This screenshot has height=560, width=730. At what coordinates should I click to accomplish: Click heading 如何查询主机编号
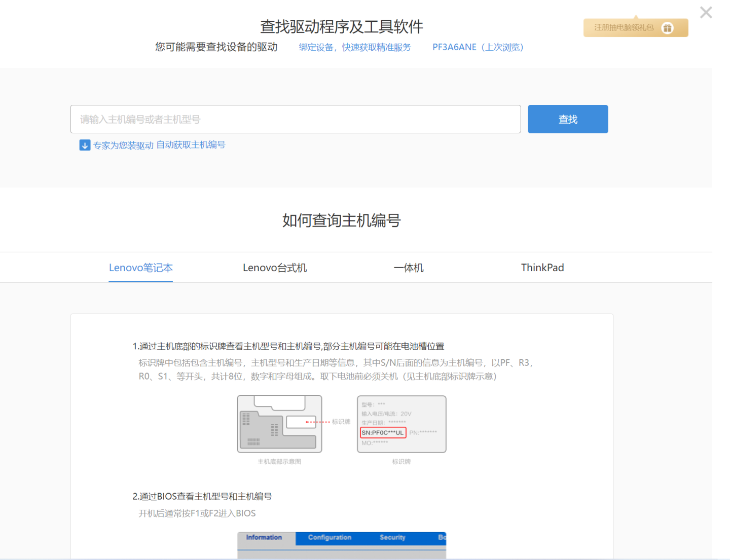(x=342, y=220)
